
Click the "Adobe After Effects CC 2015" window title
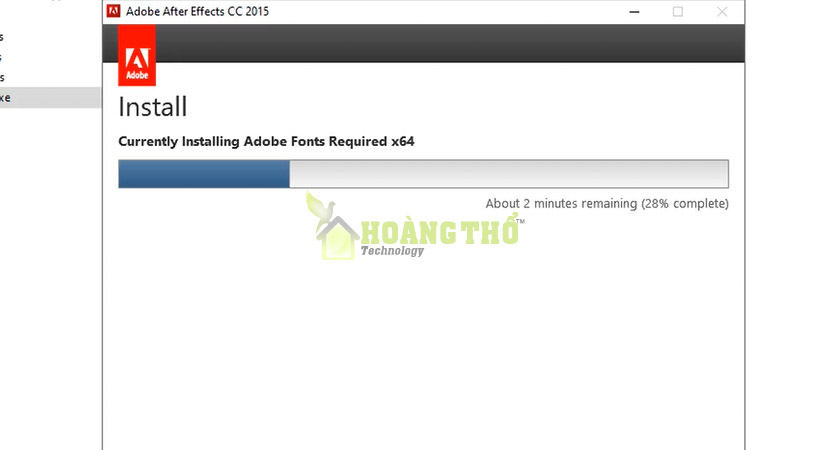(x=197, y=12)
